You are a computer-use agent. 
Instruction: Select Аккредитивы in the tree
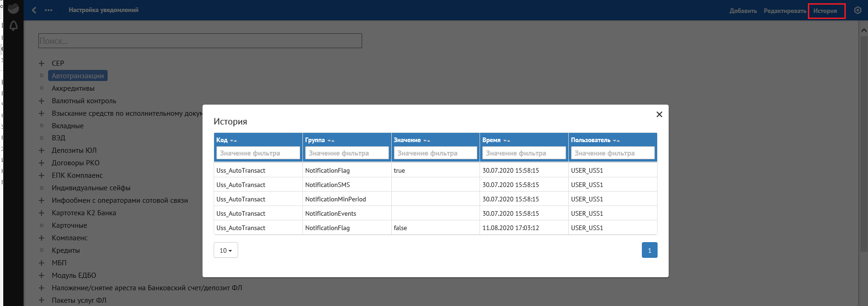(x=73, y=88)
